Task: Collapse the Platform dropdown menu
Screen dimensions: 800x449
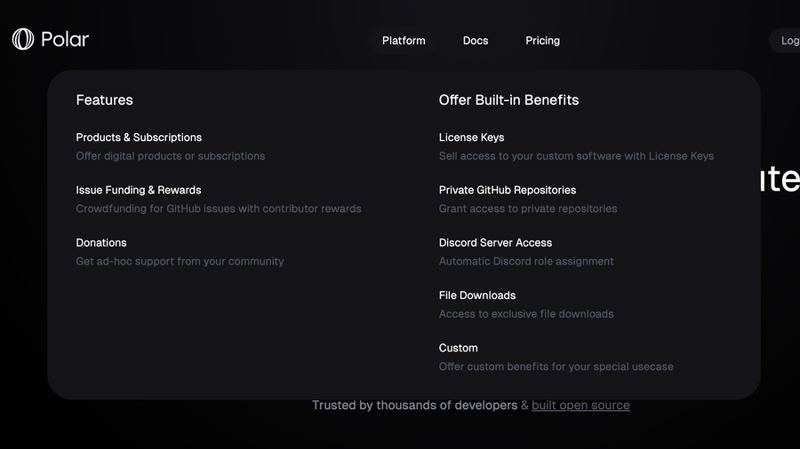Action: tap(403, 41)
